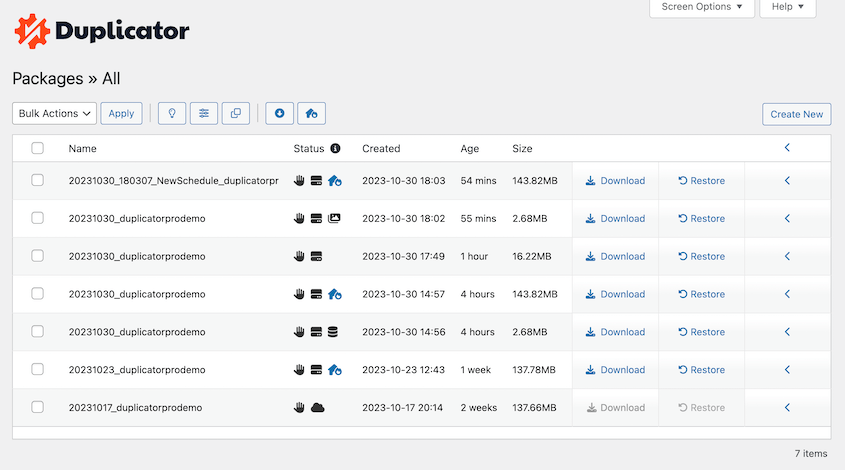
Task: Expand all rows via header chevron
Action: click(787, 148)
